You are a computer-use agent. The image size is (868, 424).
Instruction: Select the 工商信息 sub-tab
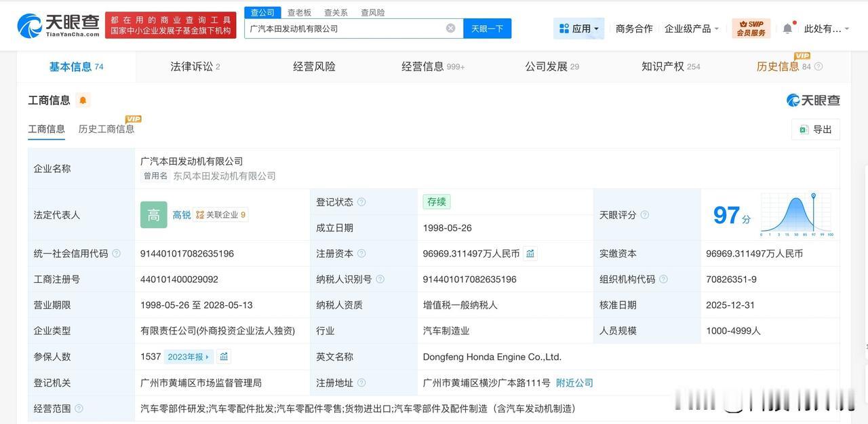pyautogui.click(x=46, y=129)
